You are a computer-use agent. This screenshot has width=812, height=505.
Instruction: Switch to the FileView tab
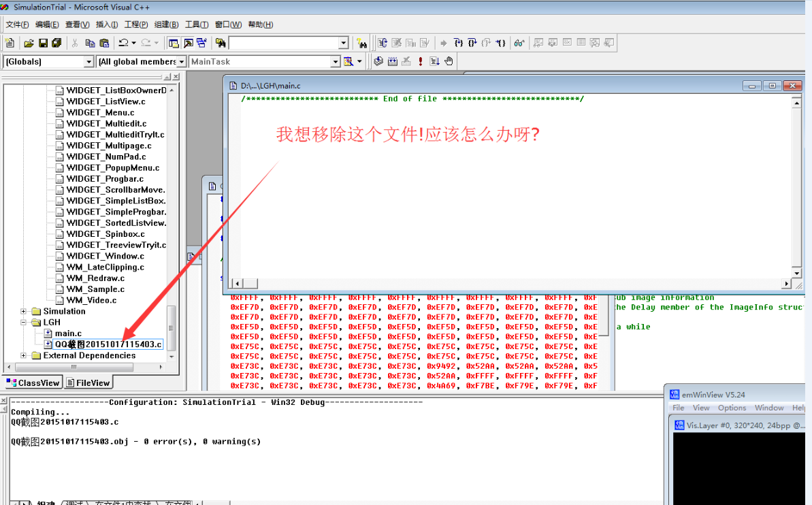[x=88, y=382]
